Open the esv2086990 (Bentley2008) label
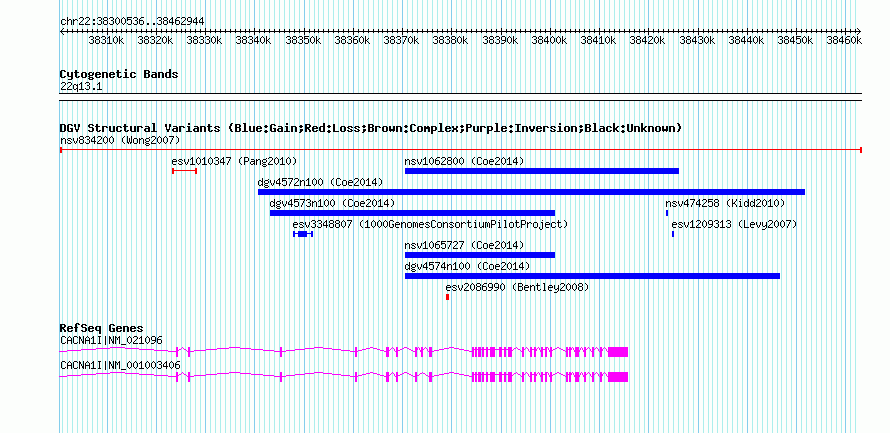 point(518,287)
